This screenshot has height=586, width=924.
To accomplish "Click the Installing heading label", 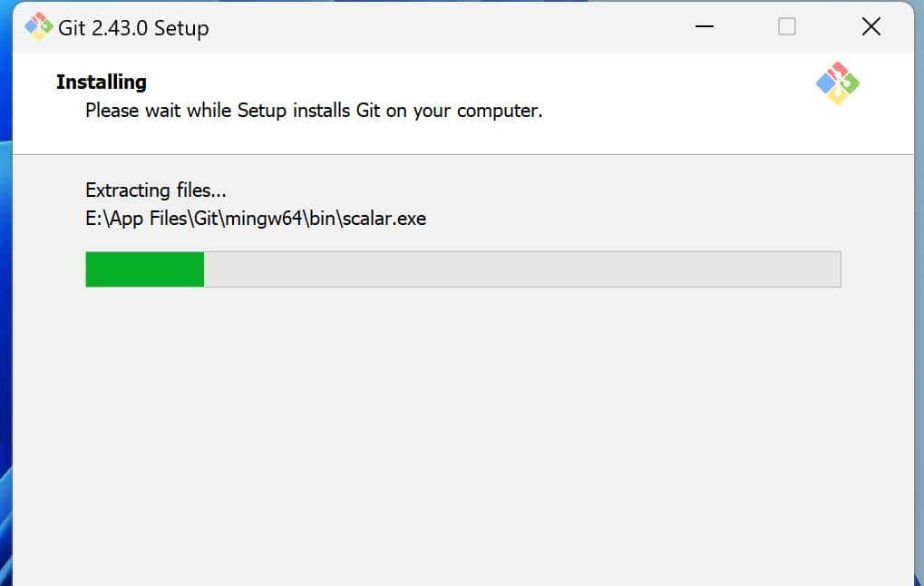I will (101, 82).
